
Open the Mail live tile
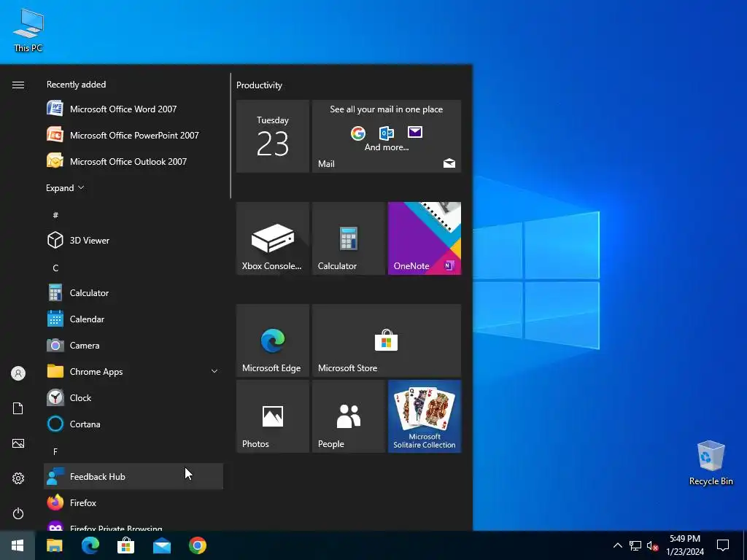click(387, 136)
